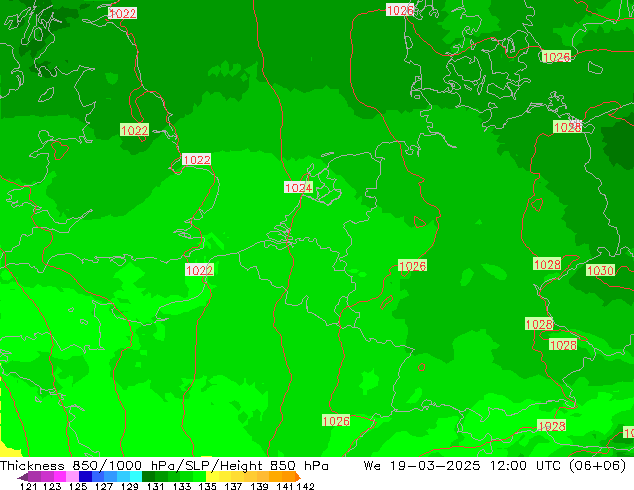Image resolution: width=634 pixels, height=490 pixels.
Task: Click the 12:00 UTC time text
Action: tap(528, 466)
